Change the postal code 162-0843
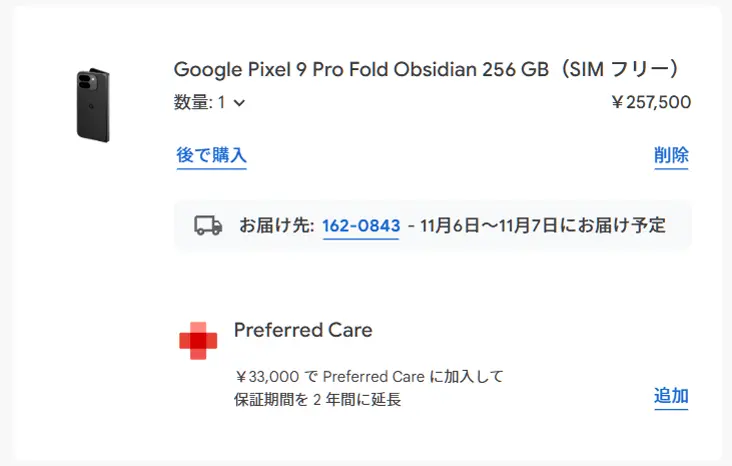732x466 pixels. [x=360, y=225]
